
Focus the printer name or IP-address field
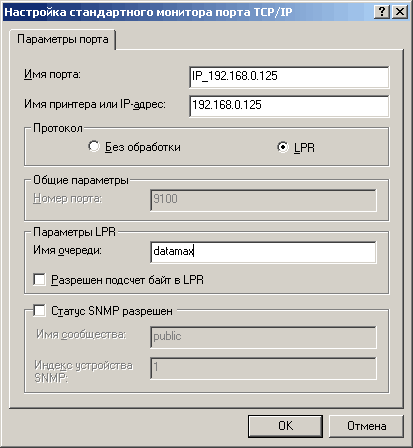[289, 106]
